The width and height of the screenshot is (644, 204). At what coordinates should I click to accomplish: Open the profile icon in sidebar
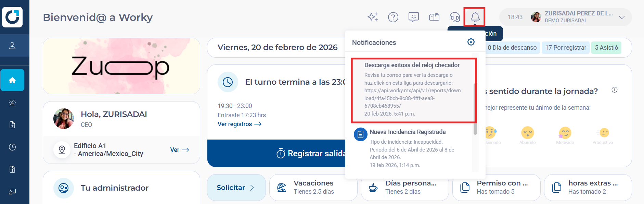tap(12, 46)
